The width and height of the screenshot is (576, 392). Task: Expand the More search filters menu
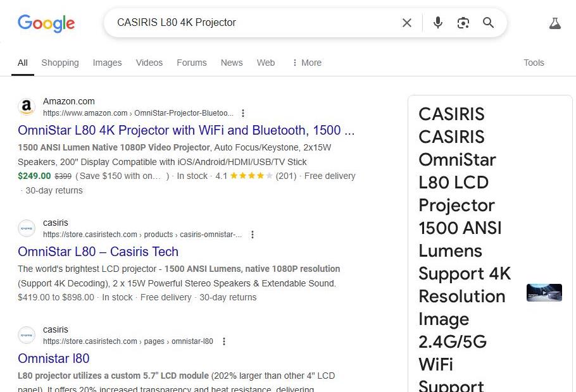click(x=307, y=63)
